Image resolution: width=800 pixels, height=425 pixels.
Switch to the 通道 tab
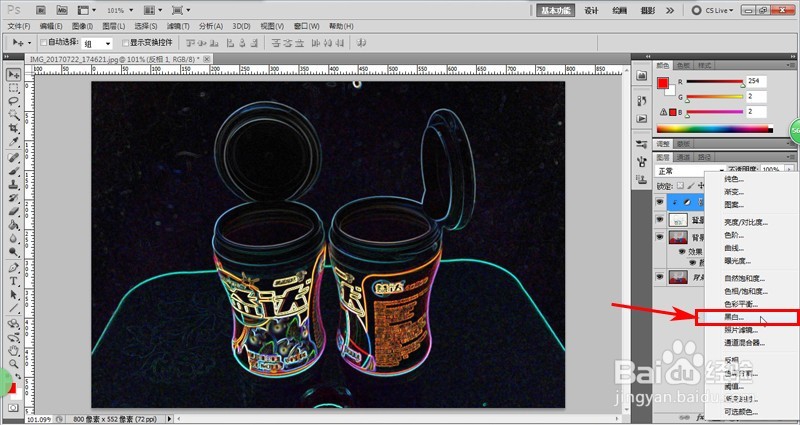(684, 157)
